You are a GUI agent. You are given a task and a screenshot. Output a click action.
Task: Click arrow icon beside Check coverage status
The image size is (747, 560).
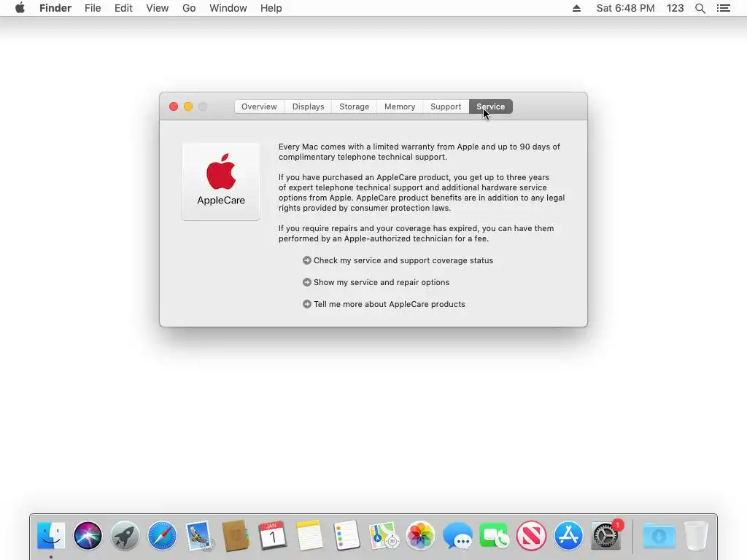point(307,260)
